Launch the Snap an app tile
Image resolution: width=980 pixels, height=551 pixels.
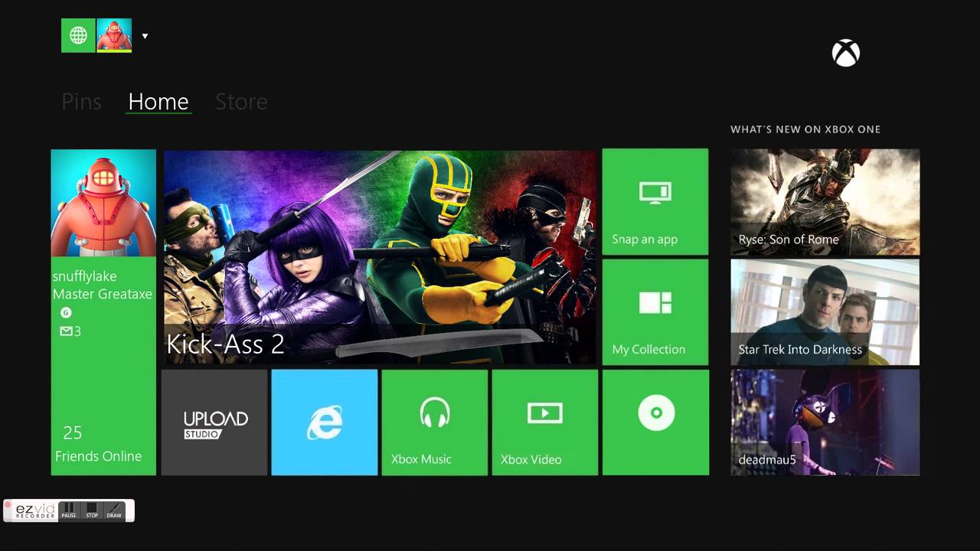655,202
